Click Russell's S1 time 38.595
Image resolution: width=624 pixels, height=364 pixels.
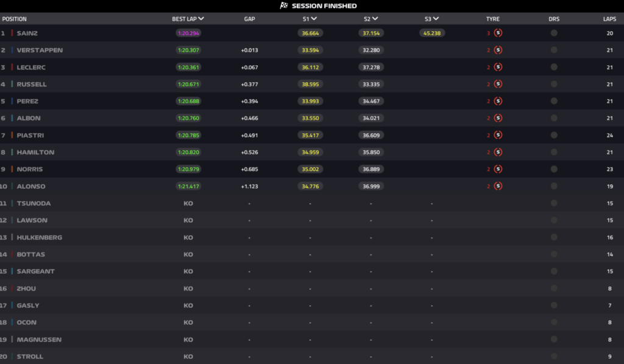click(310, 84)
